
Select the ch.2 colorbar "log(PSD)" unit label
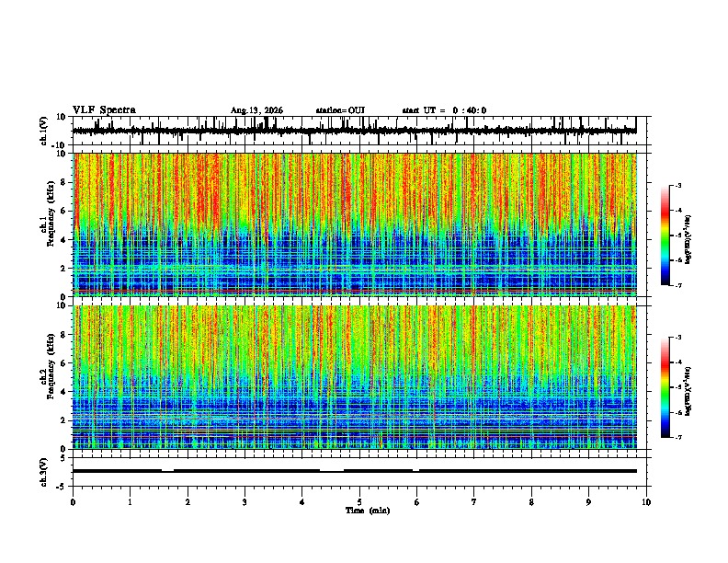pos(688,391)
